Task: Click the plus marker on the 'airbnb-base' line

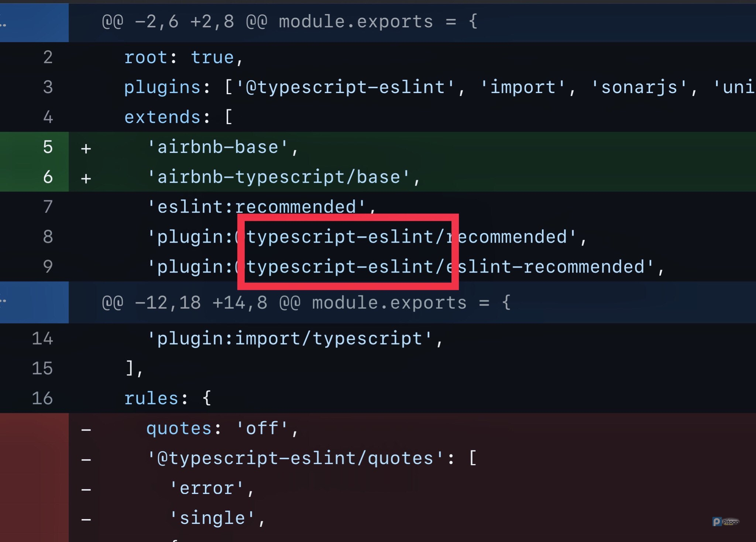Action: tap(86, 148)
